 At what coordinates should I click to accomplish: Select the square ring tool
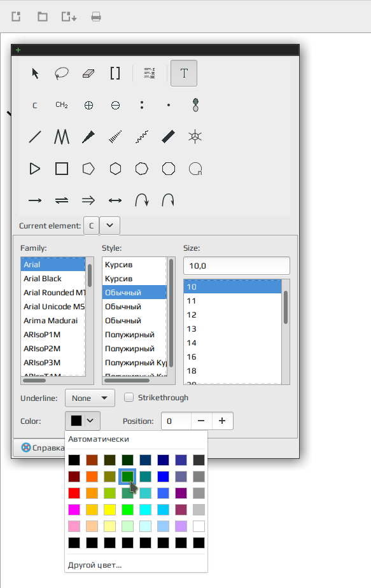pos(62,169)
